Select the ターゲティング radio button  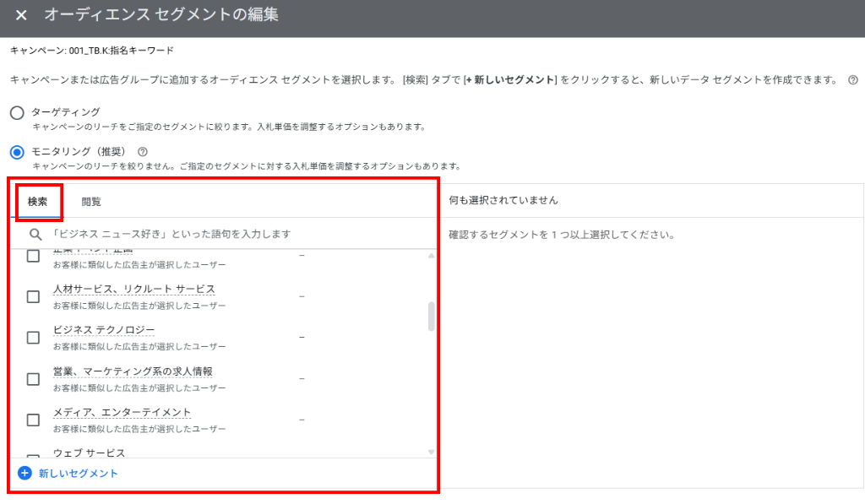coord(17,113)
